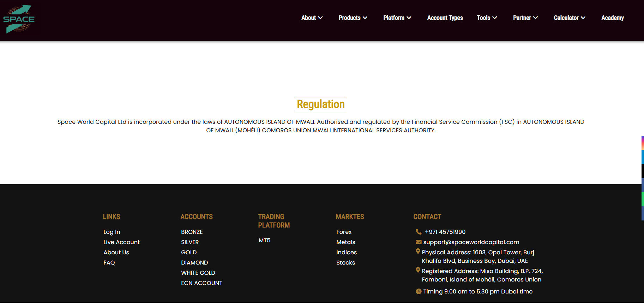Screen dimensions: 644x303
Task: Click the ACCOUNTS footer heading
Action: [197, 217]
